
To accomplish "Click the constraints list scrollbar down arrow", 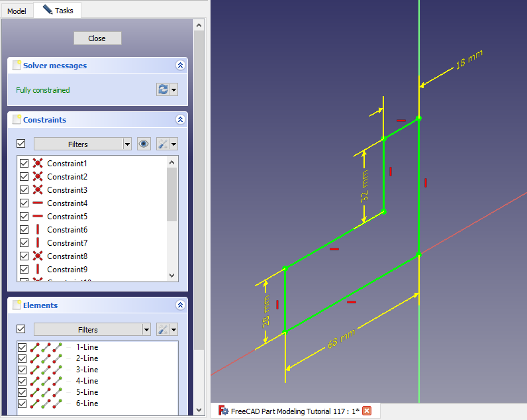I will 172,275.
